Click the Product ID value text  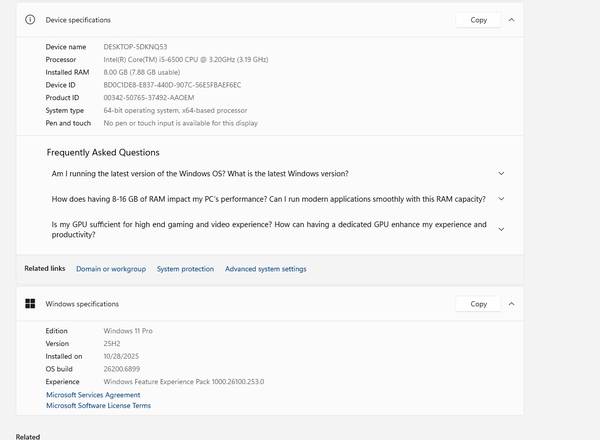click(148, 98)
